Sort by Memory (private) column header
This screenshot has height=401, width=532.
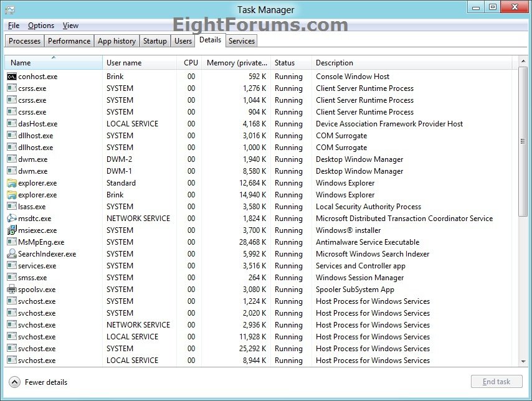click(237, 63)
